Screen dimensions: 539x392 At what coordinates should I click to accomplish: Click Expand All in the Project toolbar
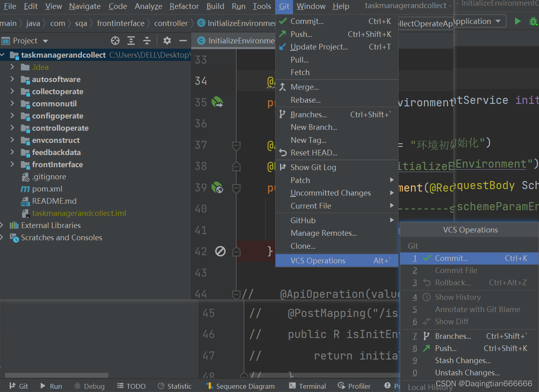pos(131,41)
